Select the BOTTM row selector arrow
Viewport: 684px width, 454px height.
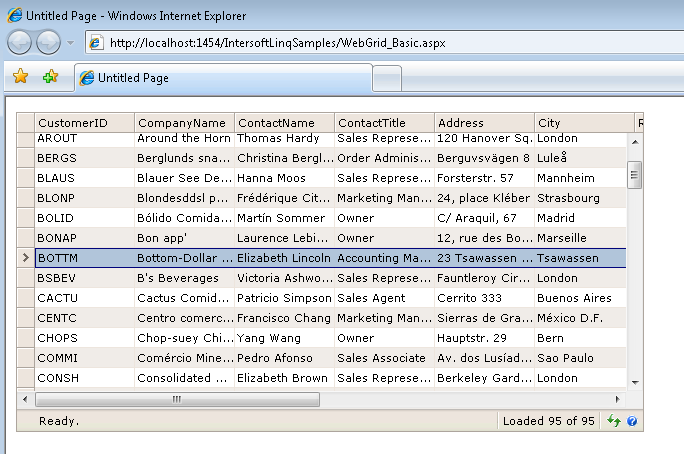point(25,258)
